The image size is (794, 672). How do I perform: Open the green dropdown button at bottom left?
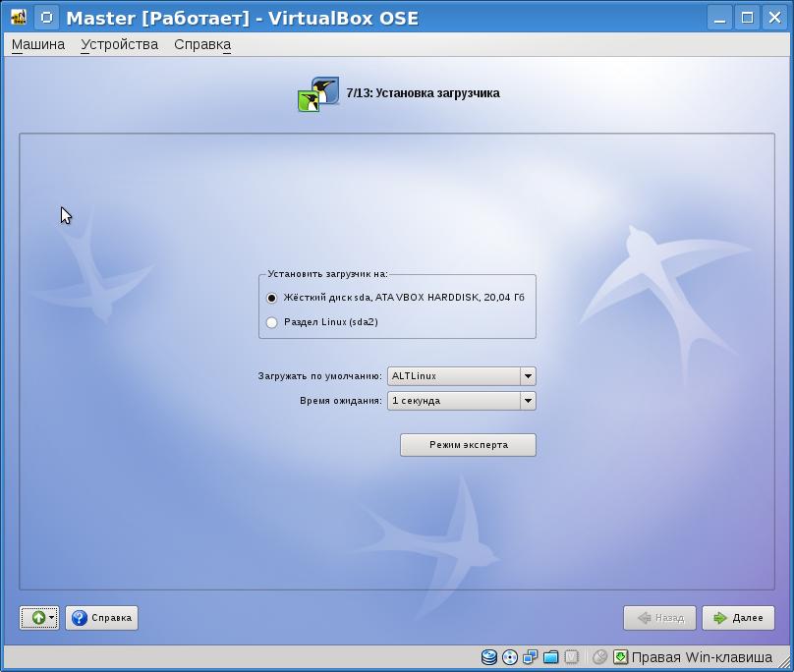click(39, 618)
